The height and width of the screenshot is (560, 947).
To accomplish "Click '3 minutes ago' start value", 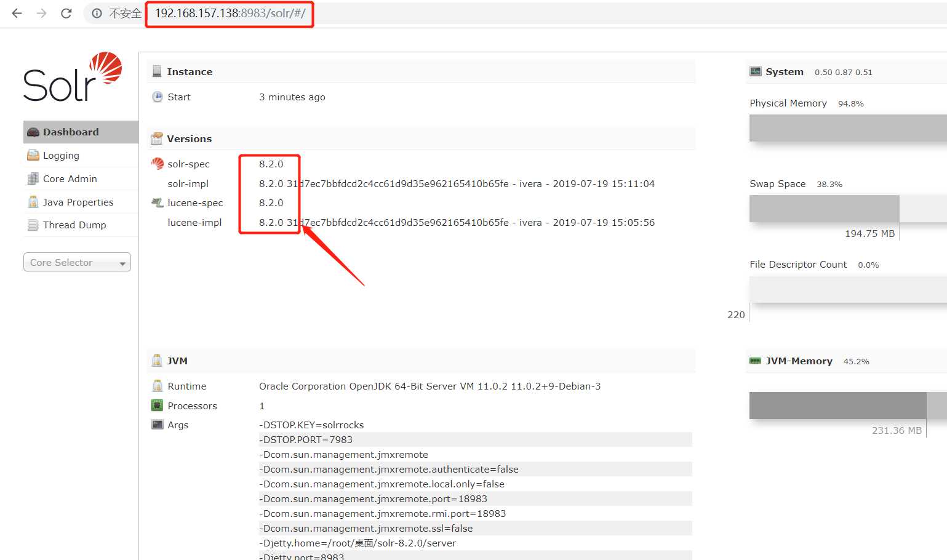I will click(292, 97).
